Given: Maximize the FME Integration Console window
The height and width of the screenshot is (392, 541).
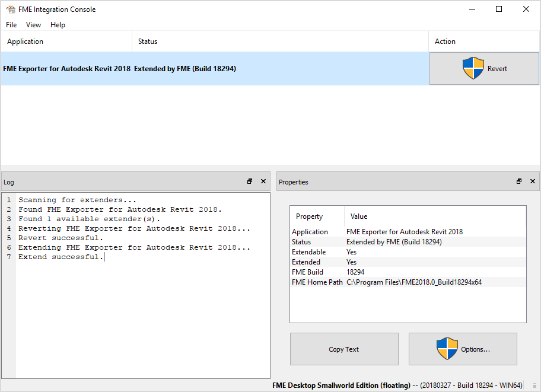Looking at the screenshot, I should [499, 9].
